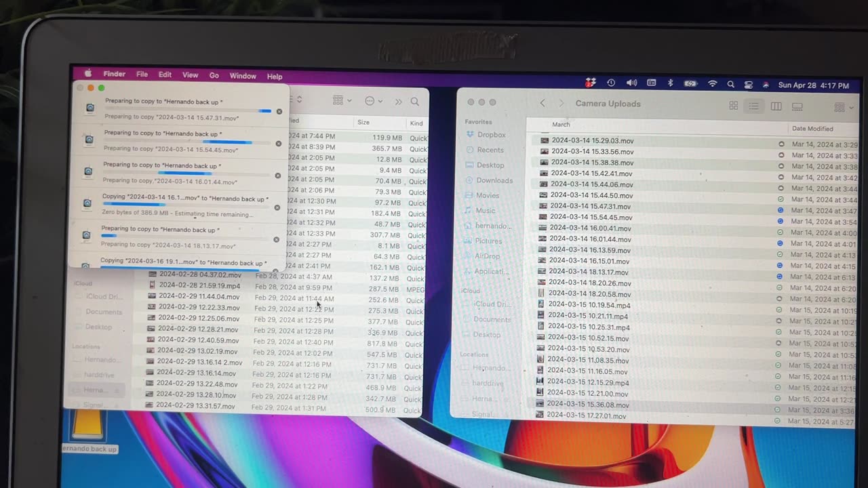Click progress bar for 2024-03-14 16.01.44.mov copy
The image size is (868, 488).
pos(186,174)
